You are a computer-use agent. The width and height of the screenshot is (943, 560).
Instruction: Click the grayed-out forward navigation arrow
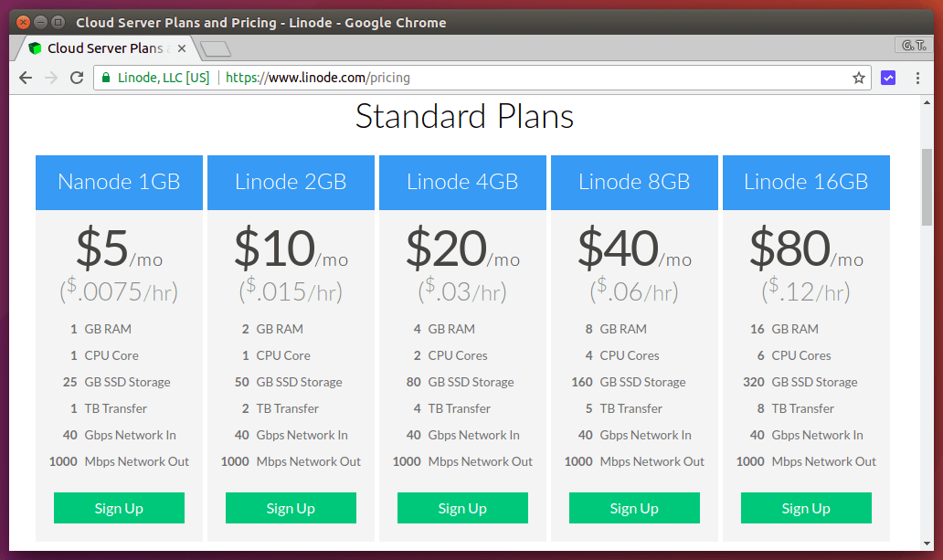coord(52,78)
